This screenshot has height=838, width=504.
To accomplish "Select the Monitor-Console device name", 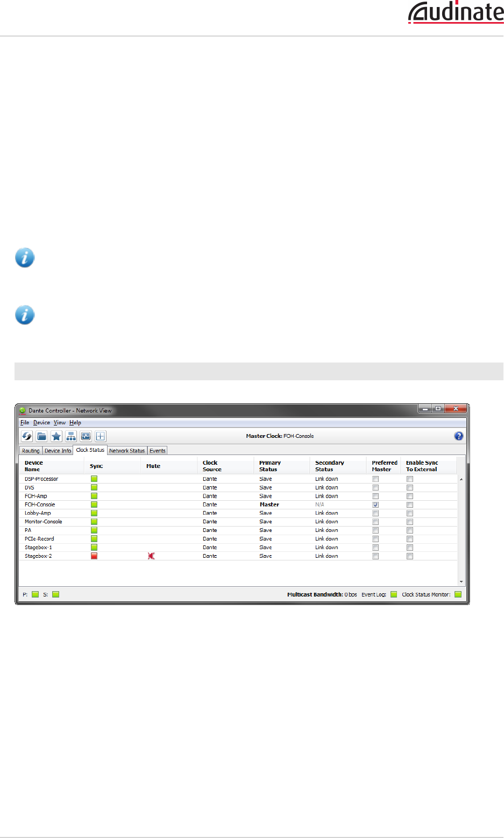I will [43, 522].
